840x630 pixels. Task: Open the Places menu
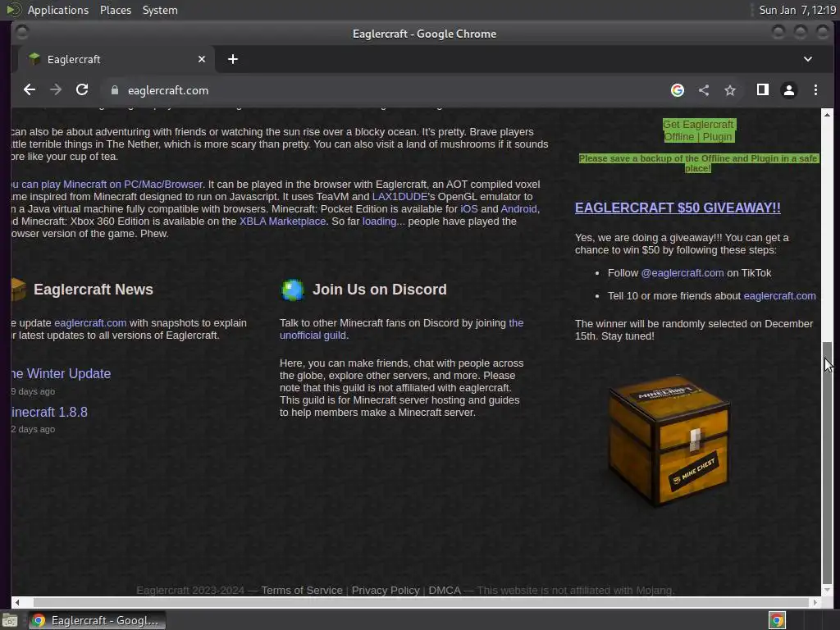pyautogui.click(x=115, y=10)
